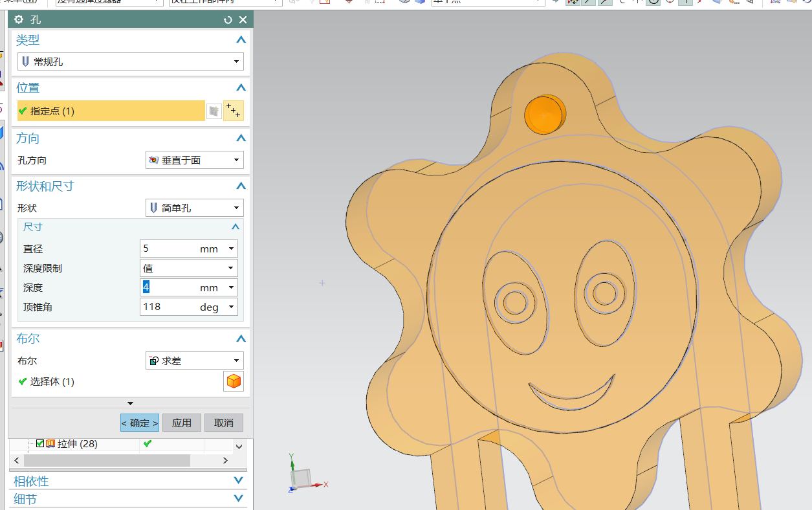Click the orange body selection cube icon
This screenshot has width=812, height=510.
coord(234,381)
